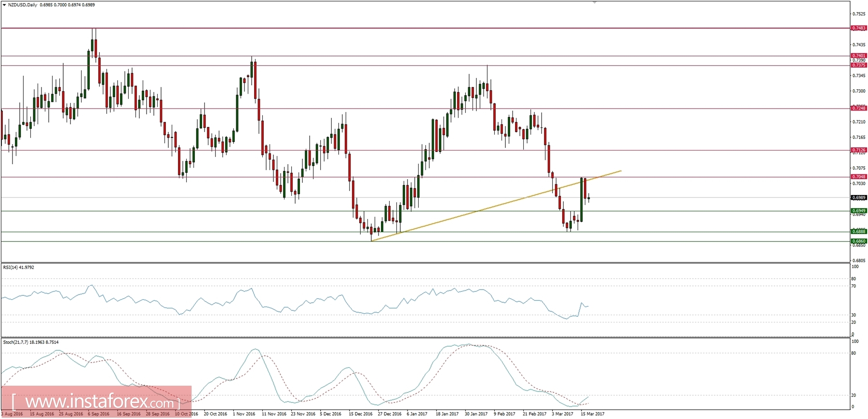Click the triangle arrow before NZDUSD,Daily title

click(x=4, y=5)
